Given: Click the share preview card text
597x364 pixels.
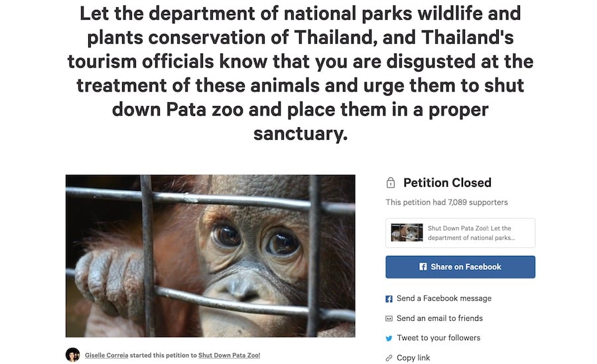Looking at the screenshot, I should point(471,233).
